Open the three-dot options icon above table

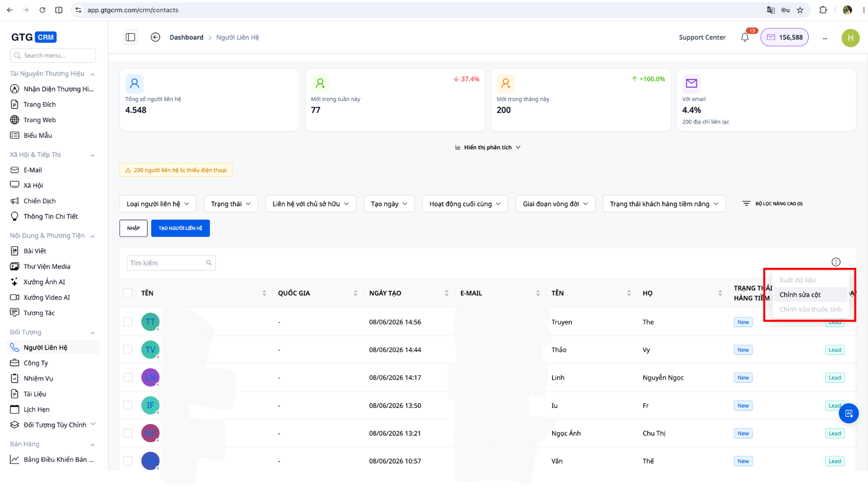pyautogui.click(x=836, y=262)
